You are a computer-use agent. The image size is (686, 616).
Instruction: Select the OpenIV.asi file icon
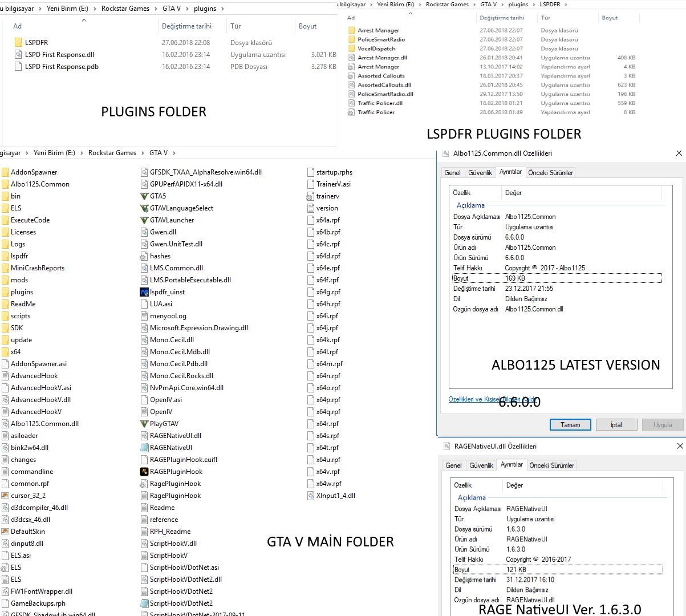(x=144, y=400)
